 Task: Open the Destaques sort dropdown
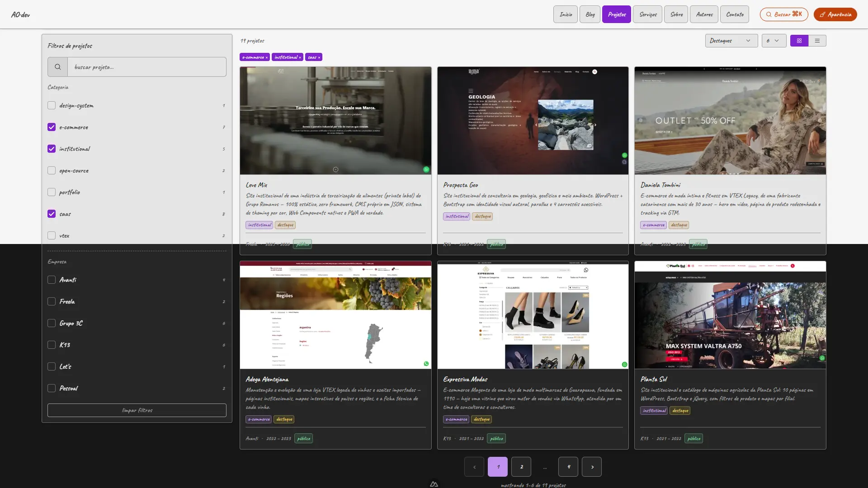(731, 41)
